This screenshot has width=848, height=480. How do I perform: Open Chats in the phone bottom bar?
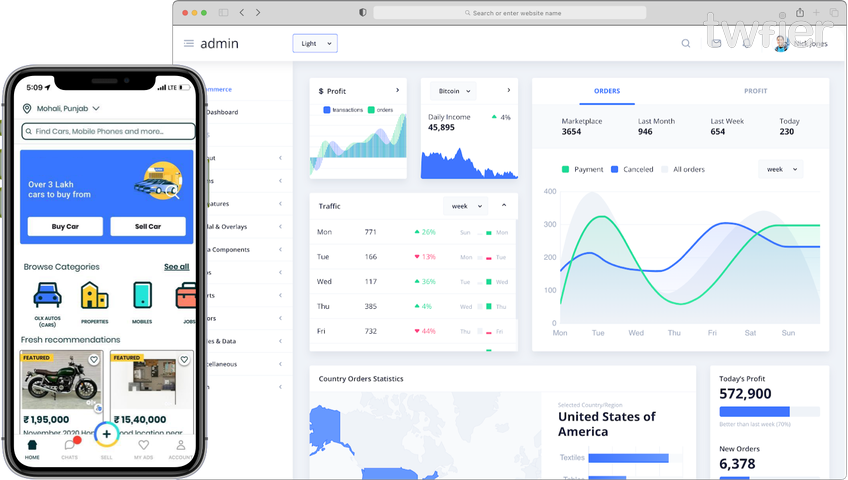(x=70, y=446)
